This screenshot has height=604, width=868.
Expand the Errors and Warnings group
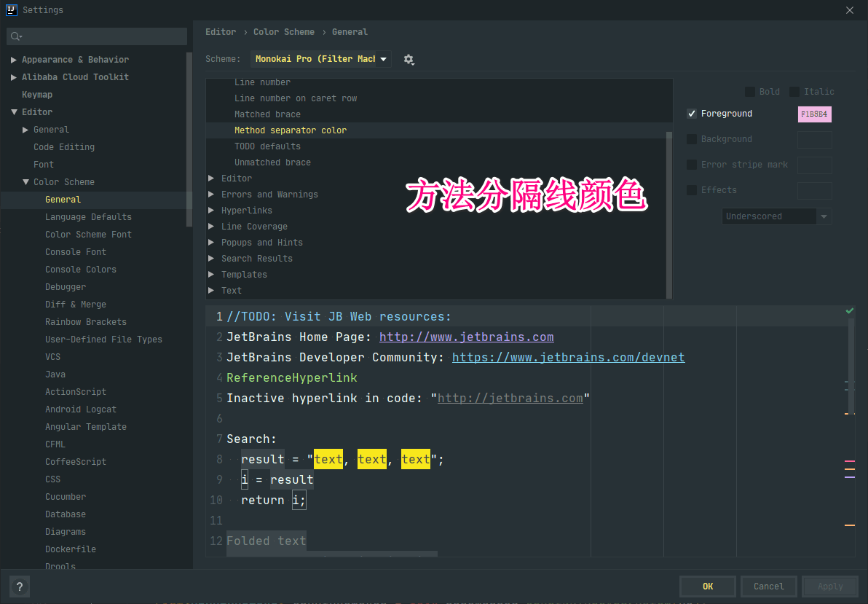click(211, 195)
